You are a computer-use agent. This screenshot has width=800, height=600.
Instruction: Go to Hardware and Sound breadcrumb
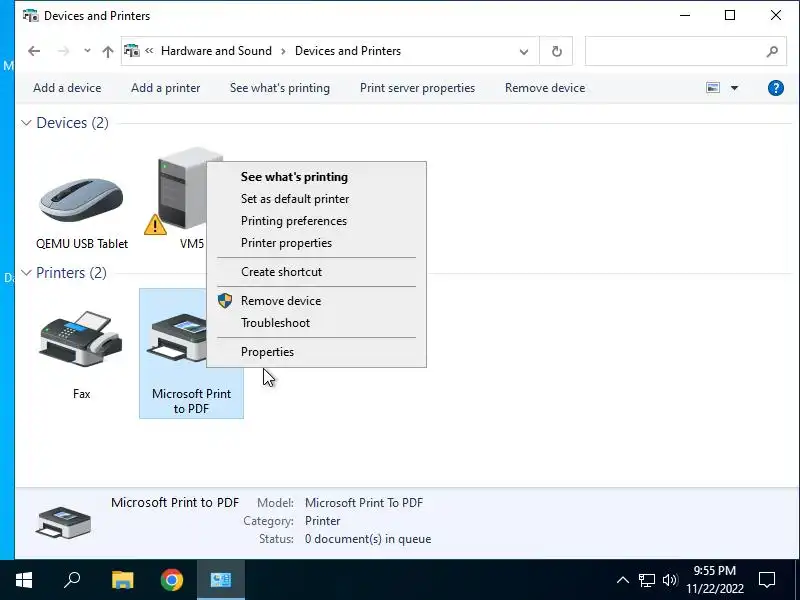coord(216,51)
